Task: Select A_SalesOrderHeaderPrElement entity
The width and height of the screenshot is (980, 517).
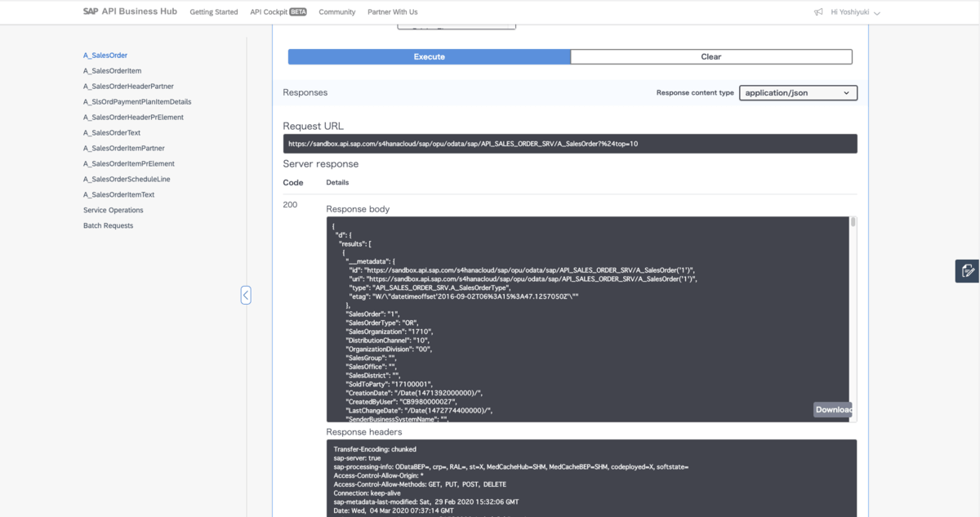Action: (133, 118)
